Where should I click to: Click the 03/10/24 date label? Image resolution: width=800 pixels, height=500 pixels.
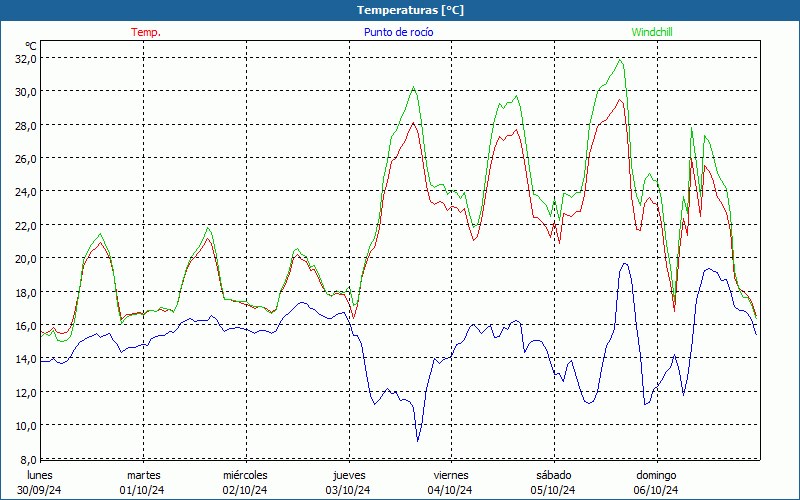pos(348,490)
